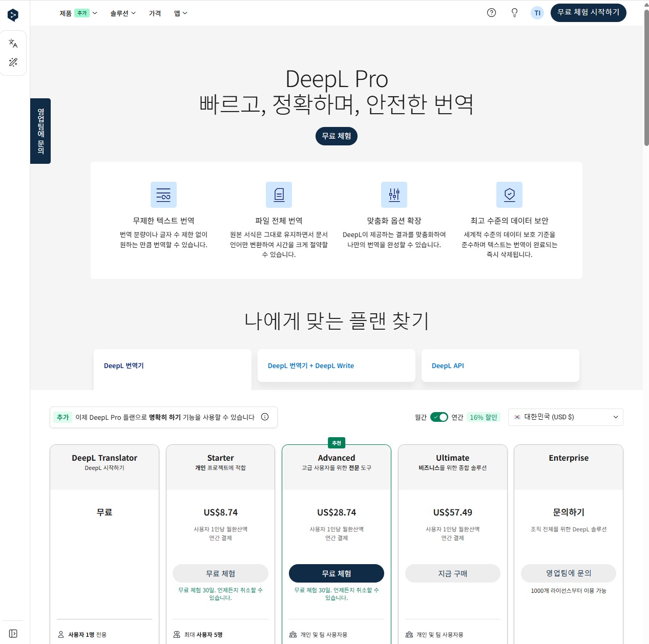Click the 추천 badge on Advanced plan
This screenshot has height=644, width=649.
click(337, 443)
